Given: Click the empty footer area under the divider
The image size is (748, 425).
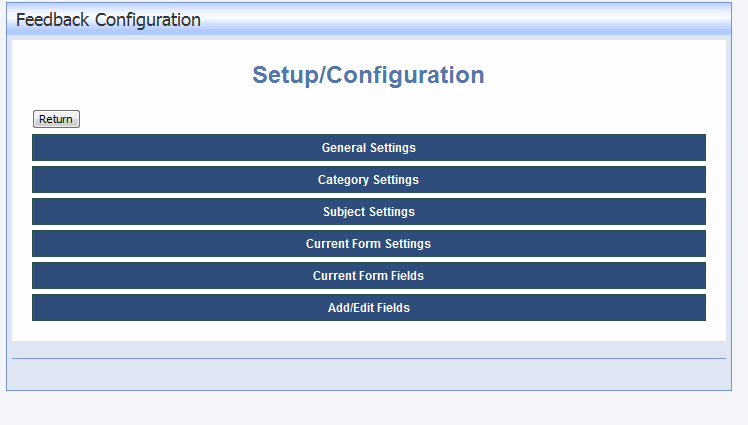Looking at the screenshot, I should tap(369, 374).
